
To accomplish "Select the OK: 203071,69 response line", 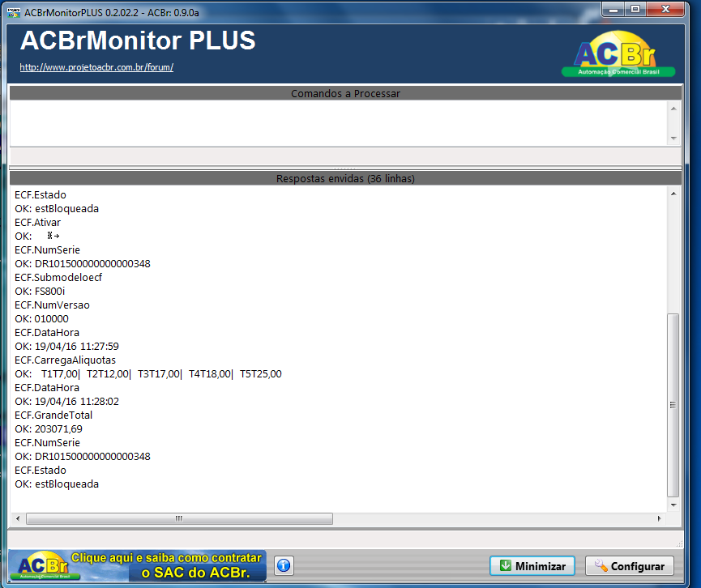I will point(49,429).
